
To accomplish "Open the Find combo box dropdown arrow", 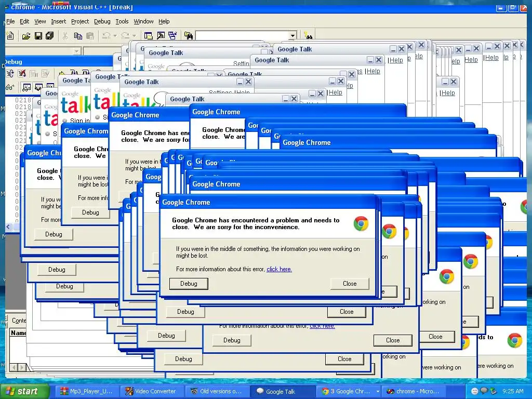I will click(x=292, y=36).
